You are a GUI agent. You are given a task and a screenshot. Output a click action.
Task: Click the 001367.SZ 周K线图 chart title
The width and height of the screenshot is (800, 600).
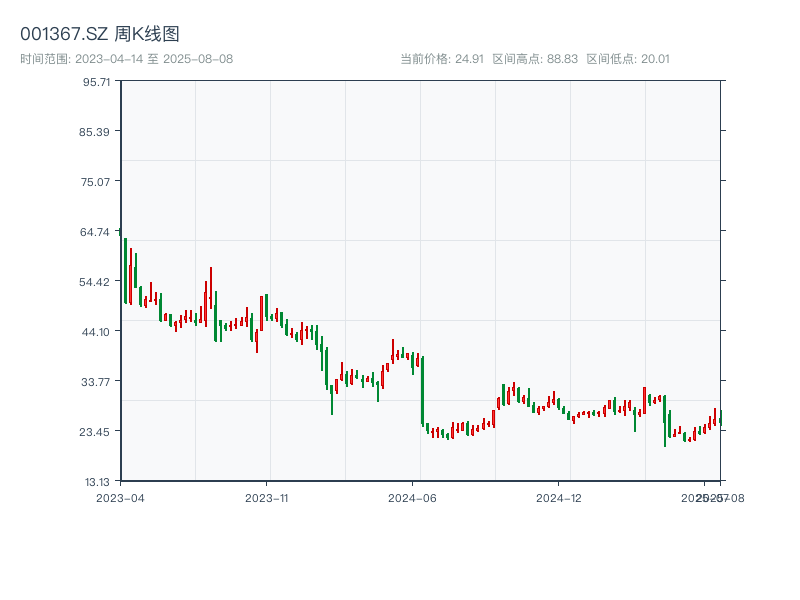pos(100,35)
